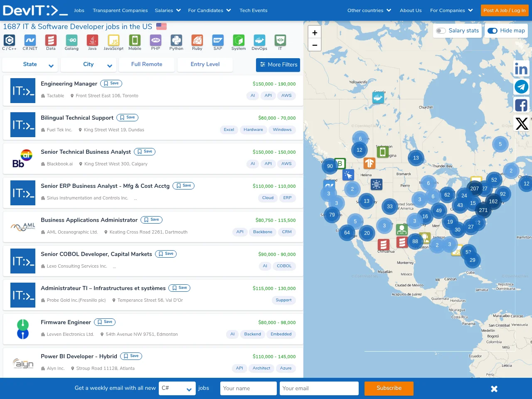The height and width of the screenshot is (399, 532).
Task: Filter by Mobile category icon
Action: [135, 40]
